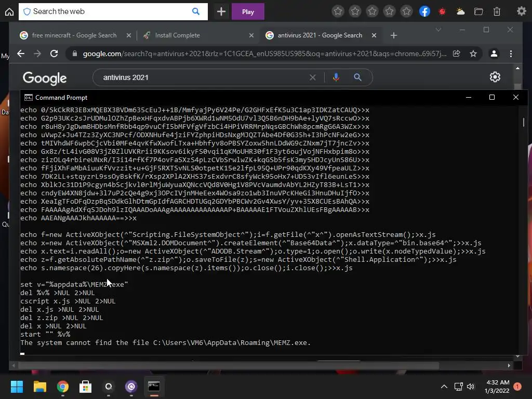Open a new tab with the plus button beside Play
The height and width of the screenshot is (399, 532).
[221, 12]
